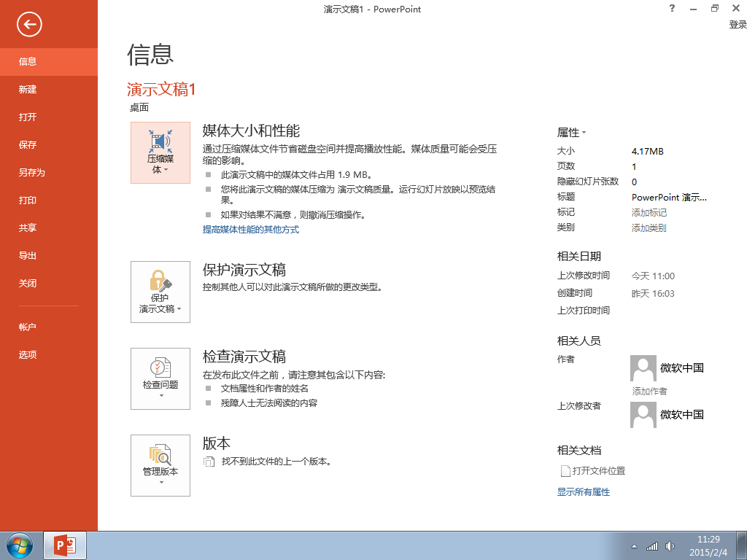The width and height of the screenshot is (747, 560).
Task: Open the 管理版本 manage versions button
Action: (x=160, y=465)
